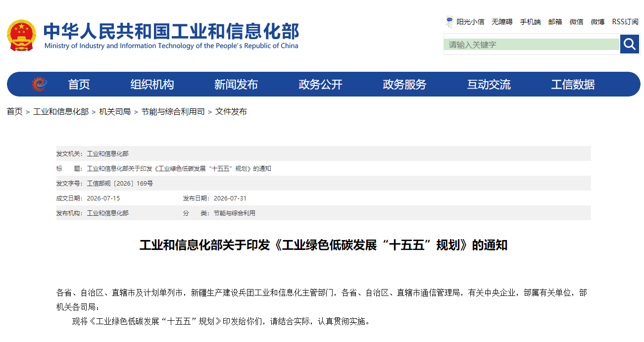This screenshot has width=644, height=342.
Task: Click the 阳光小信 robot icon
Action: tap(449, 22)
